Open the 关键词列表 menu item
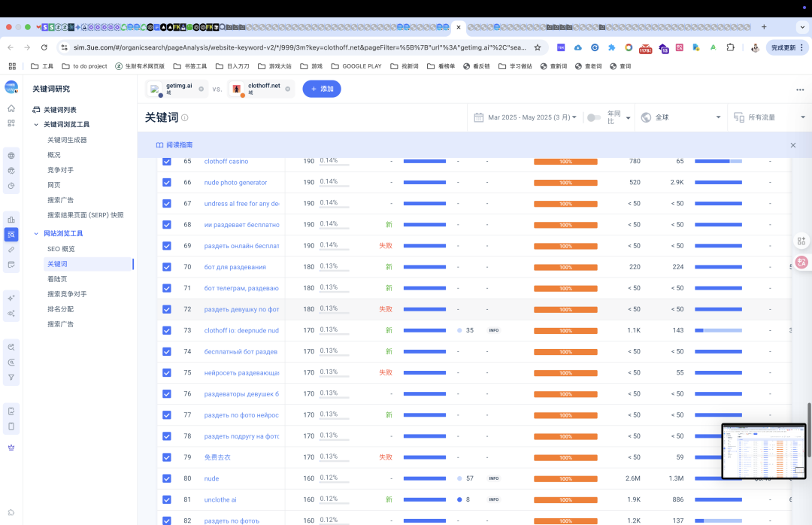 pyautogui.click(x=59, y=110)
